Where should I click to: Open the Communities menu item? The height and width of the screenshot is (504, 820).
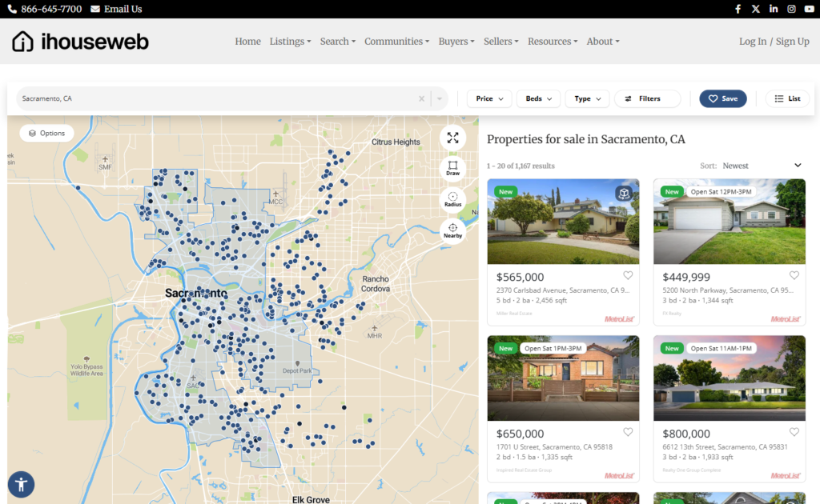pos(397,42)
